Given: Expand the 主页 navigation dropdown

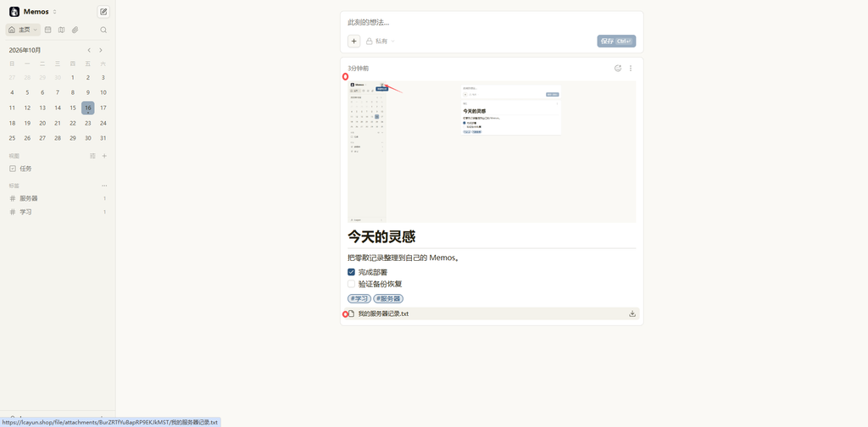Looking at the screenshot, I should 23,30.
